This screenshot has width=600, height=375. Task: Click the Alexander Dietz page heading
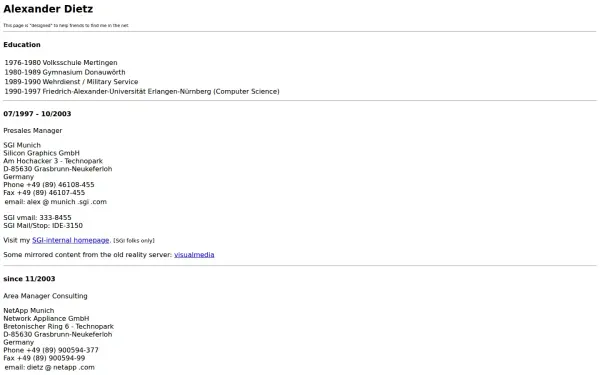coord(48,9)
